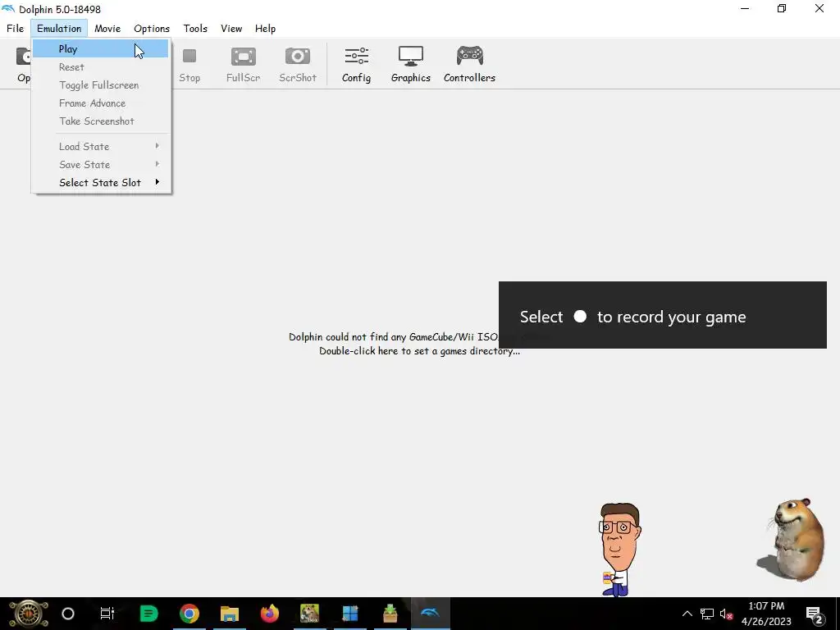Open Graphics settings from toolbar
Screen dimensions: 840x630
click(411, 64)
